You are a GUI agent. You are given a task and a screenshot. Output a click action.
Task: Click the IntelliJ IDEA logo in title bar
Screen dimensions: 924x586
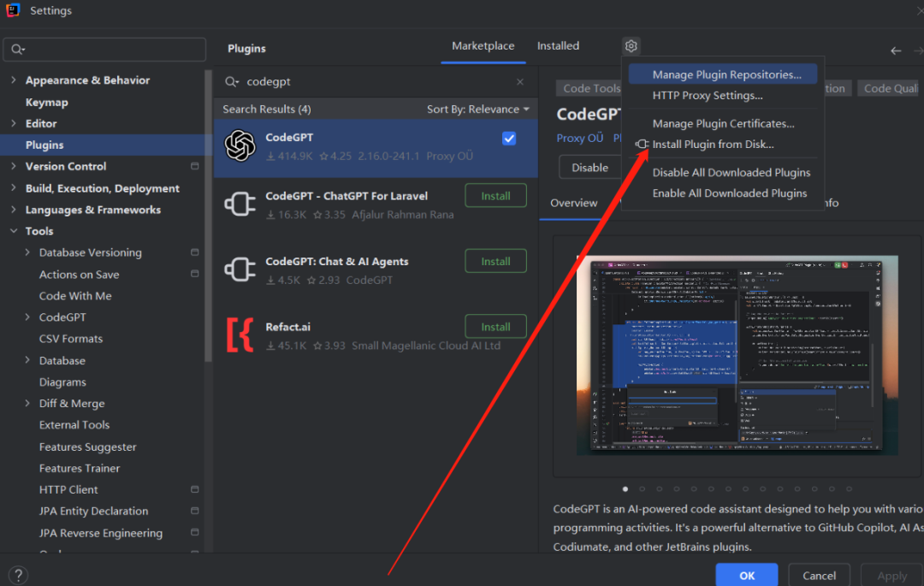coord(13,10)
